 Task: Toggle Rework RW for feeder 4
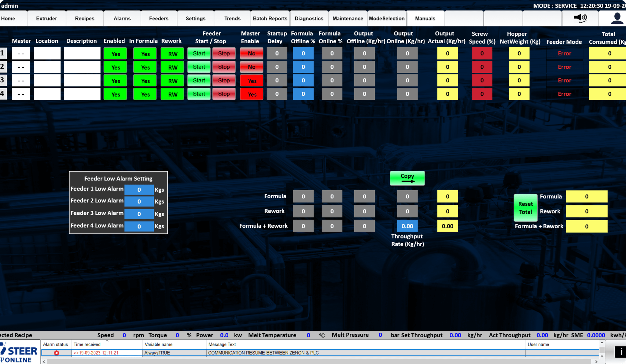click(x=172, y=94)
